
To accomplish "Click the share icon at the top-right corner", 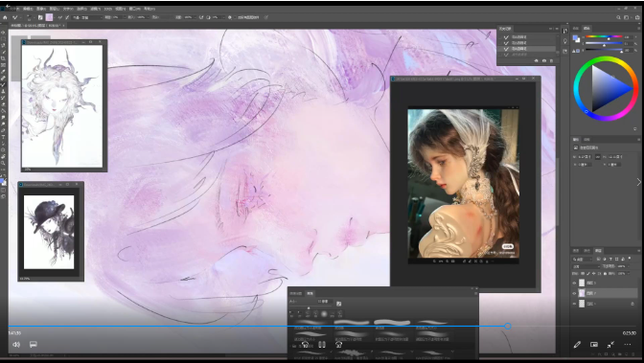I will click(x=637, y=17).
